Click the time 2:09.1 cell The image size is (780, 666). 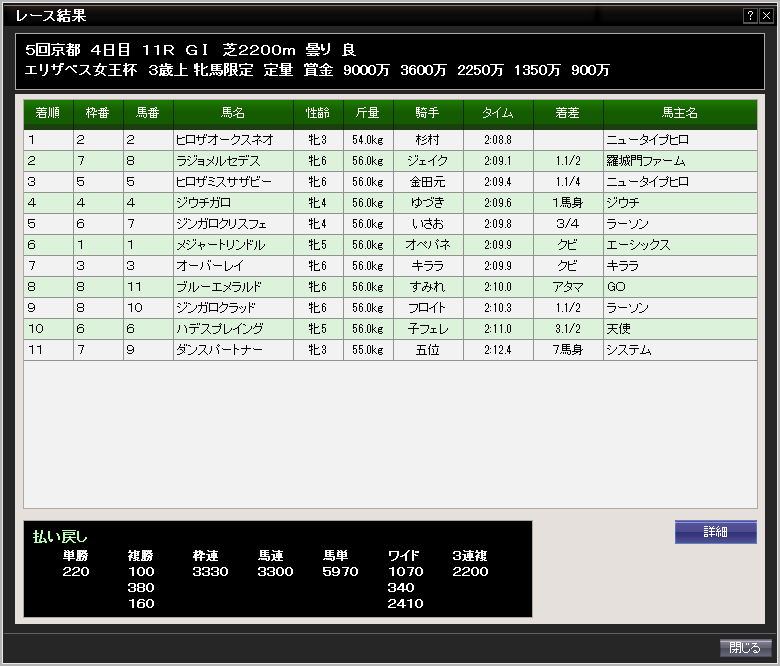click(498, 161)
